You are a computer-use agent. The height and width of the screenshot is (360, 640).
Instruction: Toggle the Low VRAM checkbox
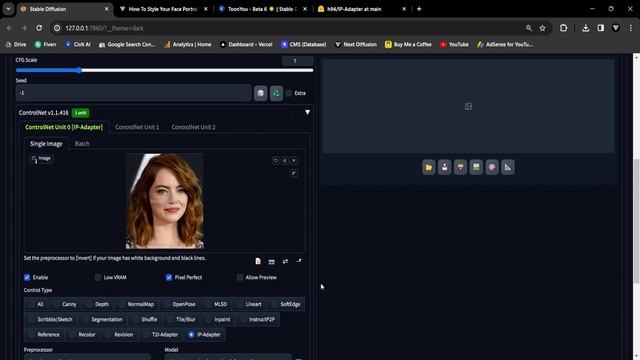[98, 278]
